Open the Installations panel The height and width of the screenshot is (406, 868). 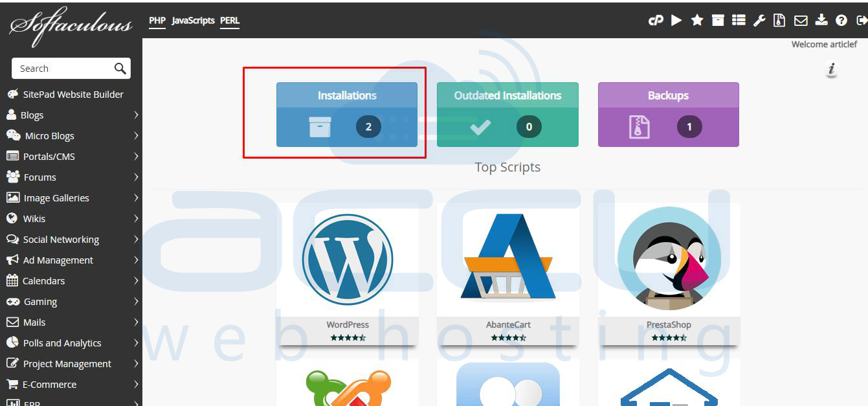[x=347, y=115]
